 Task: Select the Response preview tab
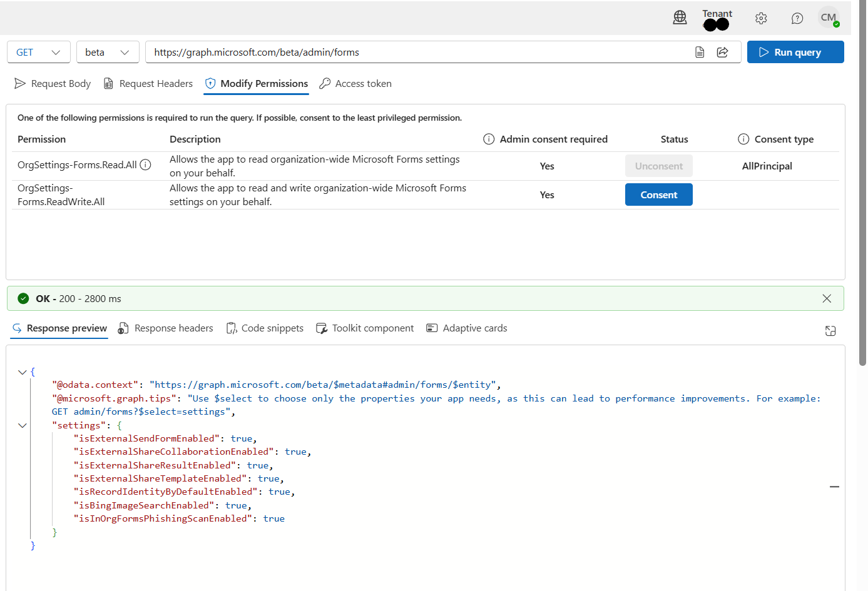[x=59, y=328]
